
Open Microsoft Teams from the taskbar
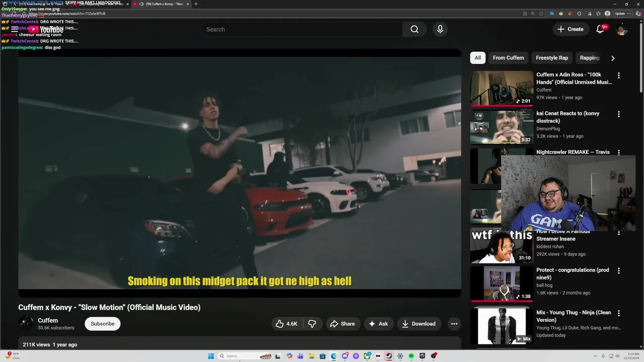pos(300,356)
